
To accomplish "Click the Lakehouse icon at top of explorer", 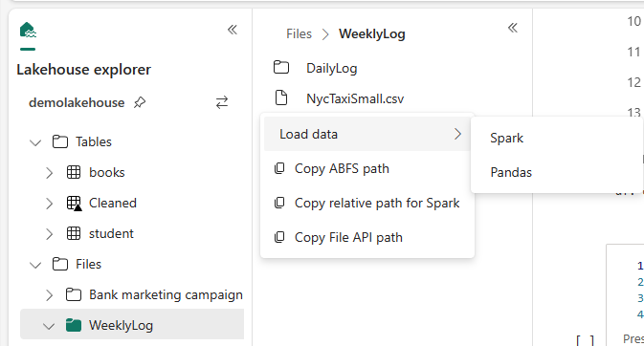I will [x=28, y=31].
